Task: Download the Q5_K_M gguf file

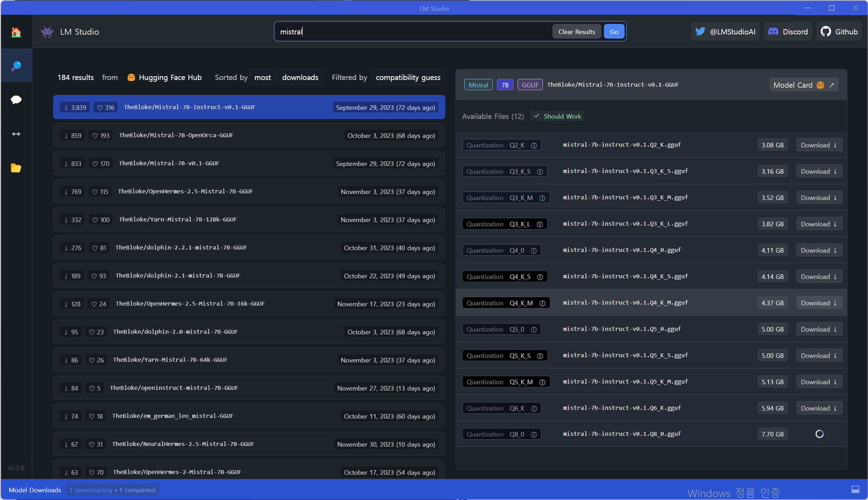Action: click(x=819, y=382)
